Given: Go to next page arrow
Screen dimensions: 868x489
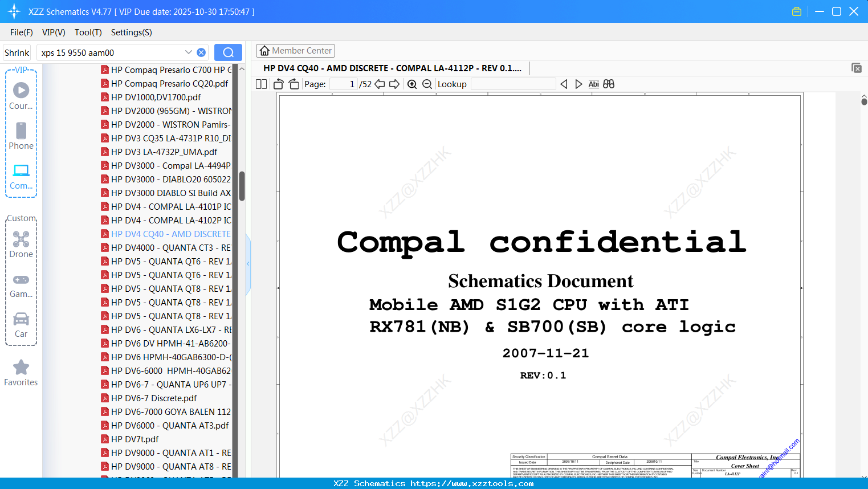Looking at the screenshot, I should 394,84.
